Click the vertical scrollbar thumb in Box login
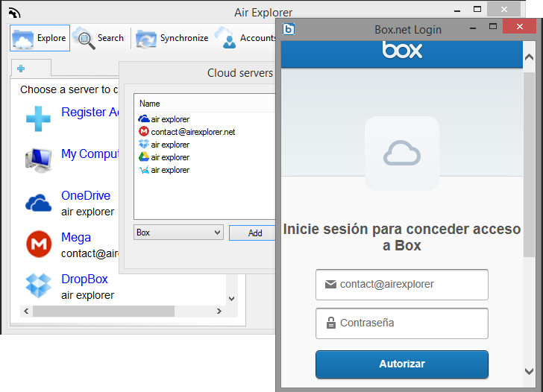The image size is (543, 392). [x=529, y=165]
